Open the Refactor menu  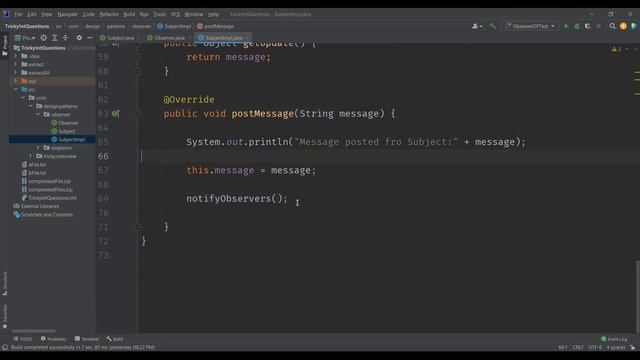[109, 14]
